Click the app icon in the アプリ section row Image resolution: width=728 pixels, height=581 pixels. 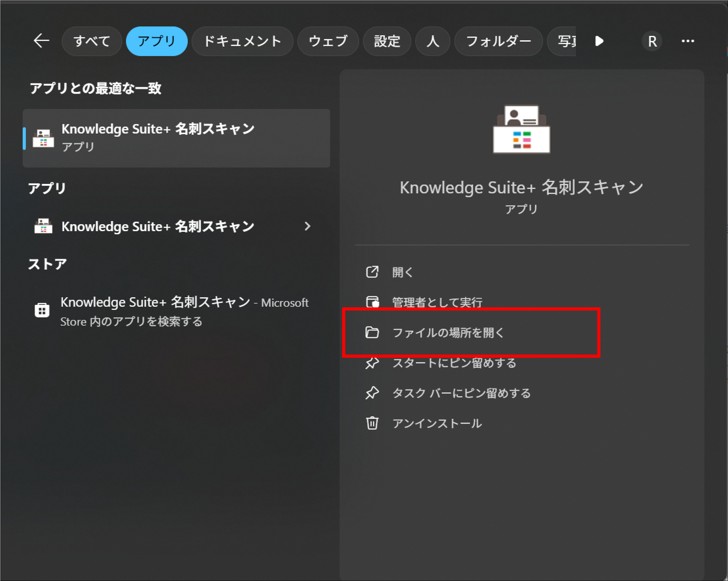[43, 226]
